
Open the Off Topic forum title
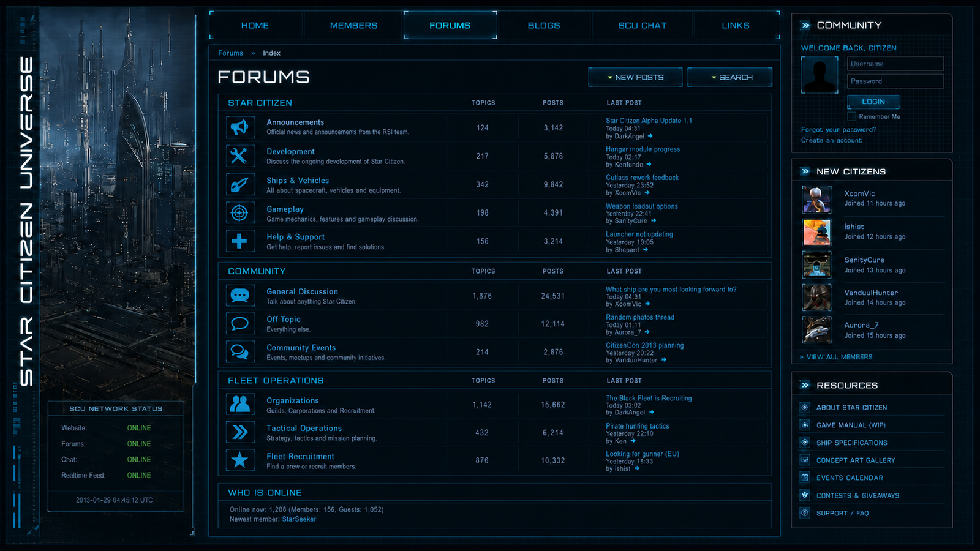coord(284,319)
